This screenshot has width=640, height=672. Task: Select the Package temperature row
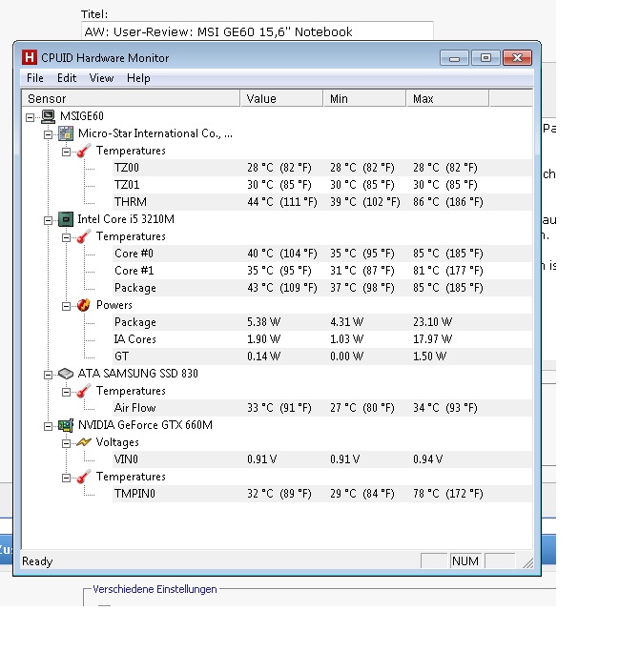322,288
